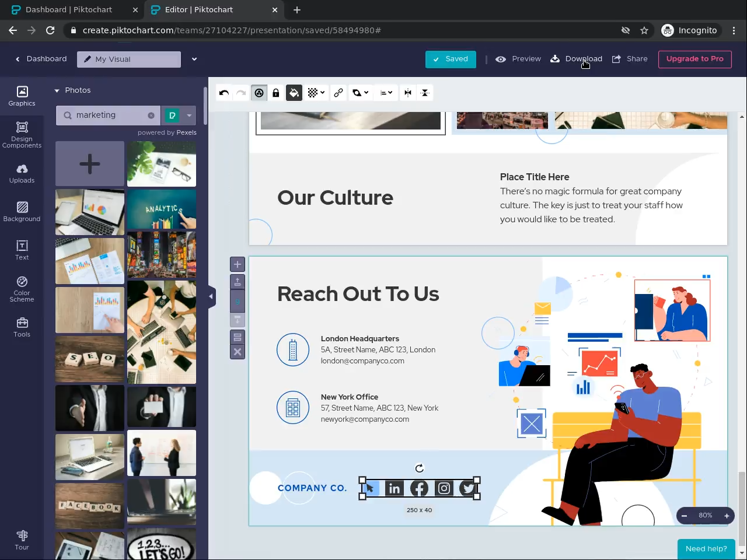The height and width of the screenshot is (560, 747).
Task: Open the Color Scheme panel
Action: coord(22,289)
